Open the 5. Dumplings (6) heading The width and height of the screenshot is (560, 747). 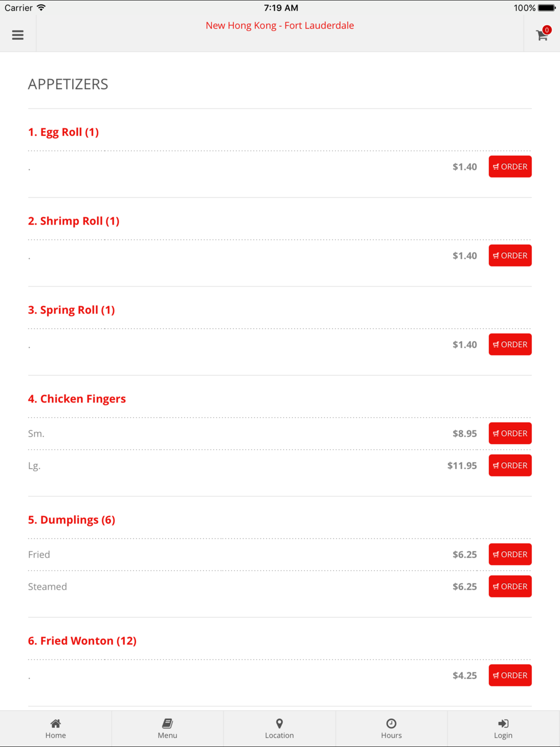[72, 520]
